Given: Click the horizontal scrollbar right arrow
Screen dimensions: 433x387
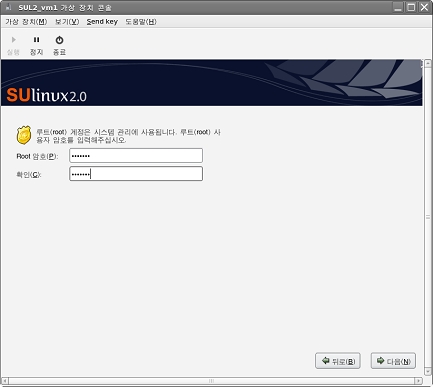Looking at the screenshot, I should click(x=419, y=381).
